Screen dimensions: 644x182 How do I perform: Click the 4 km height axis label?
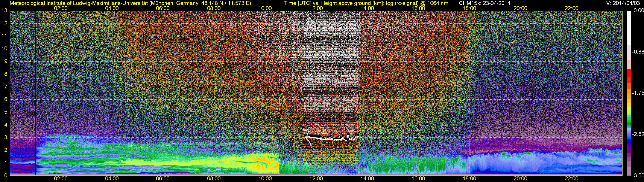(x=6, y=125)
